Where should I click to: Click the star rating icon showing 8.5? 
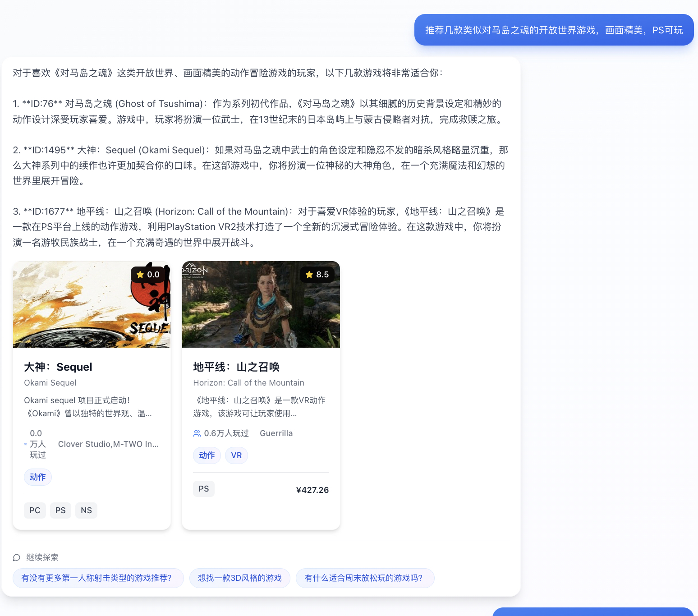[x=310, y=274]
